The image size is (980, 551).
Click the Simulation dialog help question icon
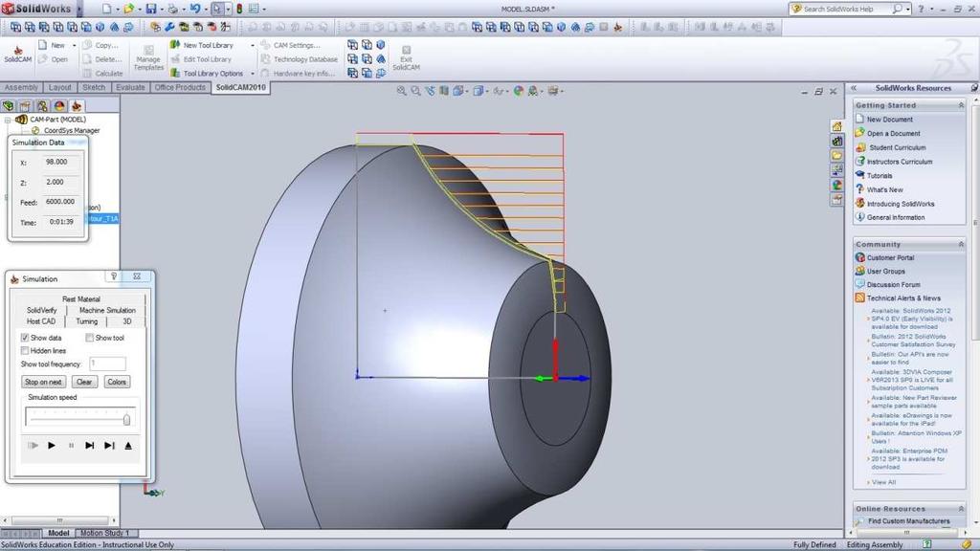coord(114,276)
